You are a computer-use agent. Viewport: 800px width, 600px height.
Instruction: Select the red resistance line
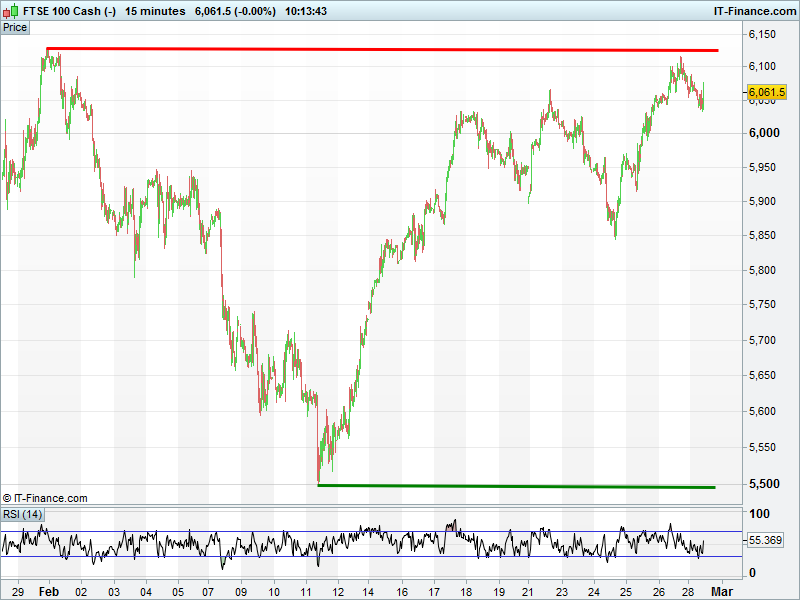382,49
